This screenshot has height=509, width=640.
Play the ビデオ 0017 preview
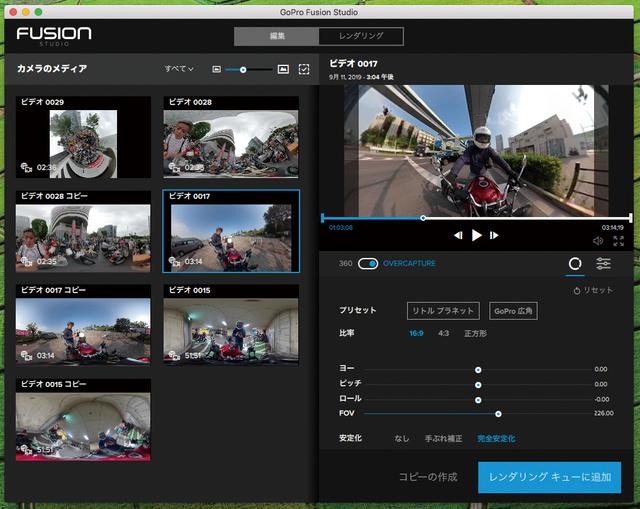(x=476, y=235)
